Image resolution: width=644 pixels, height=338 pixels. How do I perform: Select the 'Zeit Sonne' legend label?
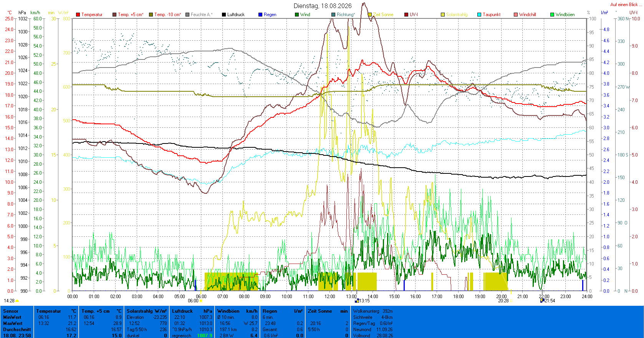[383, 15]
